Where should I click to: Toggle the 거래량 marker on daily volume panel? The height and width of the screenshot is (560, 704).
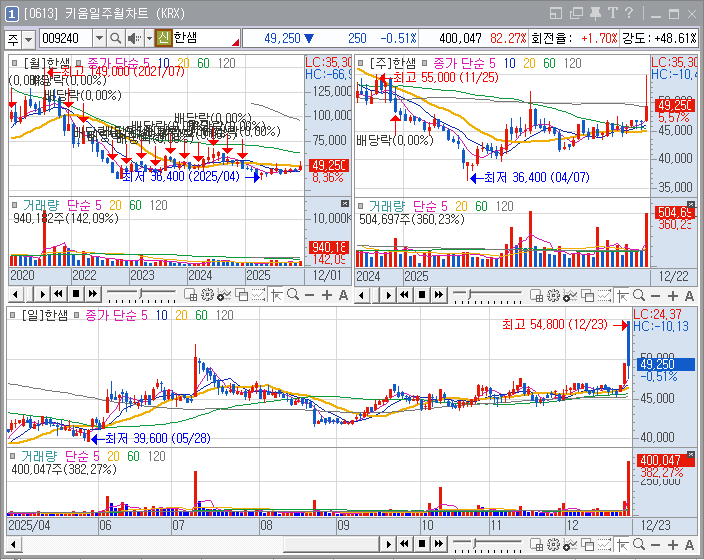coord(13,456)
